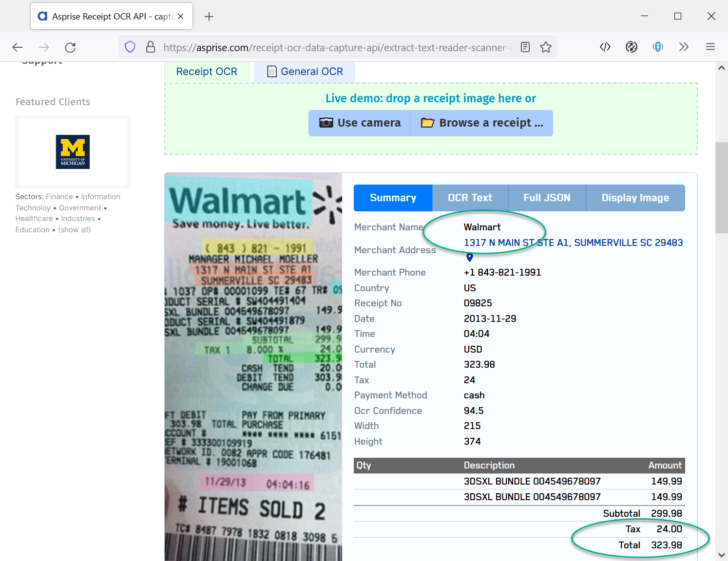Screen dimensions: 728x561
Task: Click the University of Michigan logo thumbnail
Action: pyautogui.click(x=73, y=152)
